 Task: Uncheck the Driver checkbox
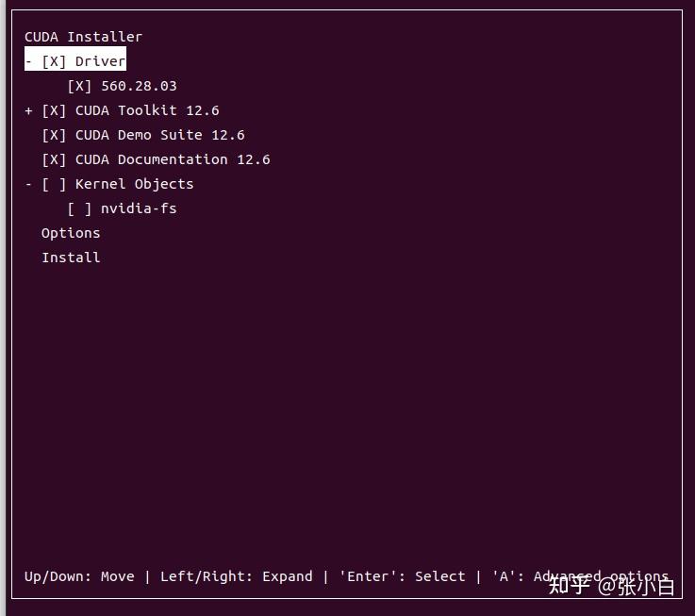(x=54, y=61)
